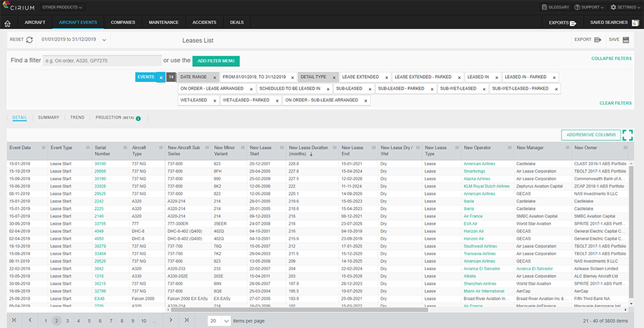644x328 pixels.
Task: Open the Companies tab
Action: coord(123,22)
